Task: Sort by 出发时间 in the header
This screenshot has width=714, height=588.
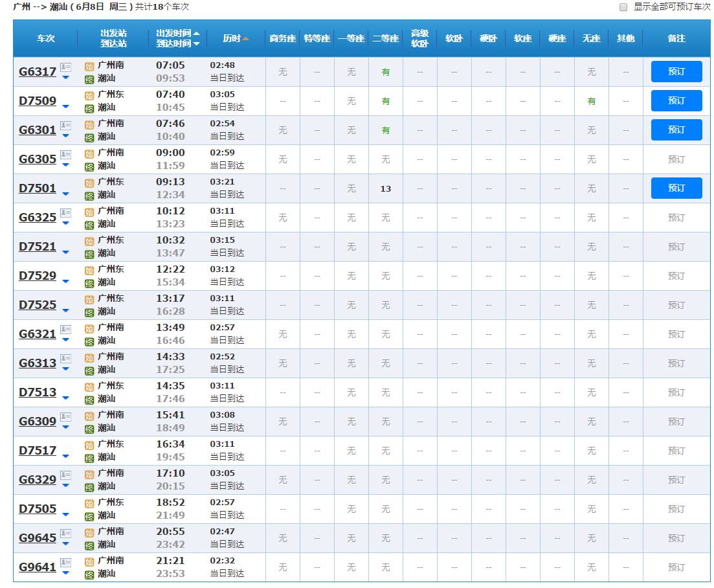Action: click(x=177, y=33)
